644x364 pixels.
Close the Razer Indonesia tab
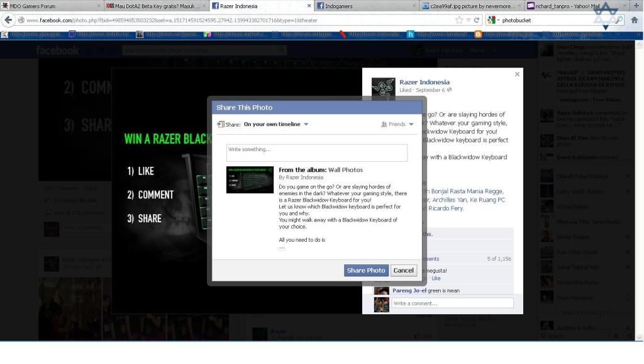tap(309, 6)
